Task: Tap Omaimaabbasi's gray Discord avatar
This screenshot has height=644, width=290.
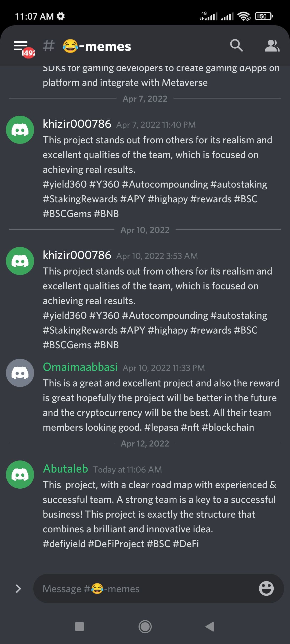Action: (x=20, y=373)
